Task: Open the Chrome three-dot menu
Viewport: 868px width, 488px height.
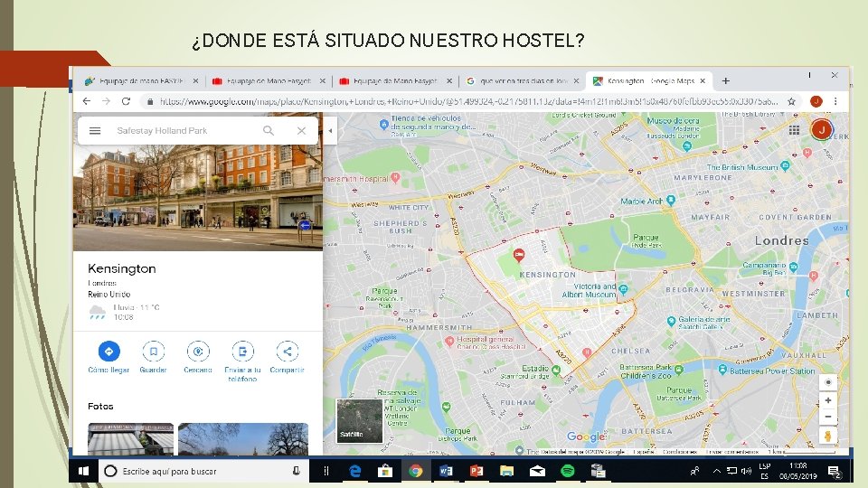Action: point(835,101)
